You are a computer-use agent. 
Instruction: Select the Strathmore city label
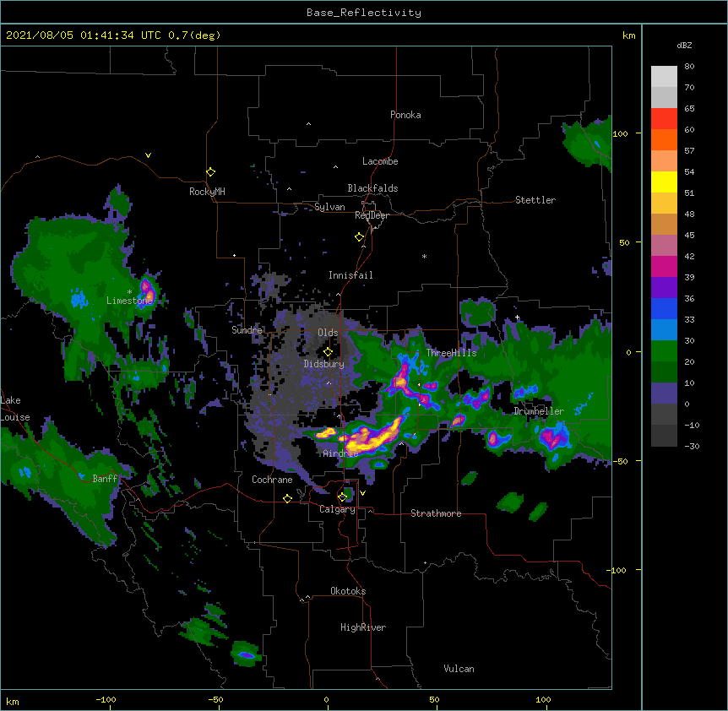(x=436, y=513)
